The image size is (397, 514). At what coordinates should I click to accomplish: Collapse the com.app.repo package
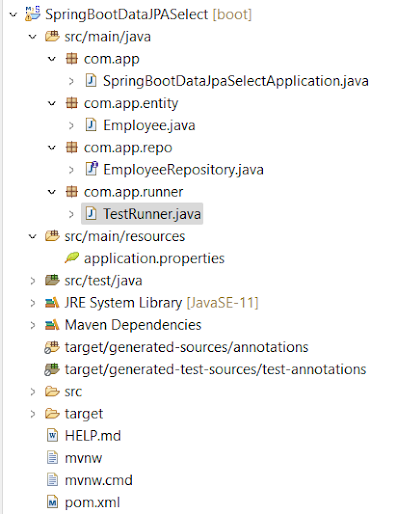click(x=52, y=148)
